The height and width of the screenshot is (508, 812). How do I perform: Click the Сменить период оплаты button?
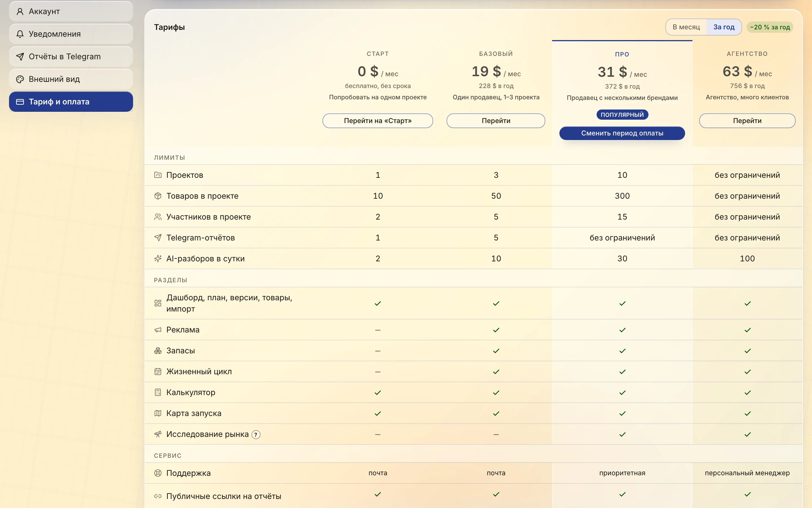pyautogui.click(x=622, y=133)
